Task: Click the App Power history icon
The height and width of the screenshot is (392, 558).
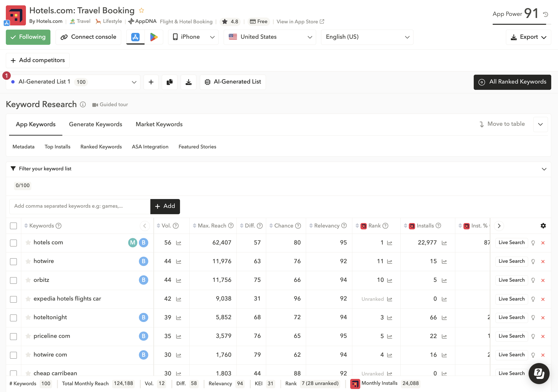Action: (546, 14)
